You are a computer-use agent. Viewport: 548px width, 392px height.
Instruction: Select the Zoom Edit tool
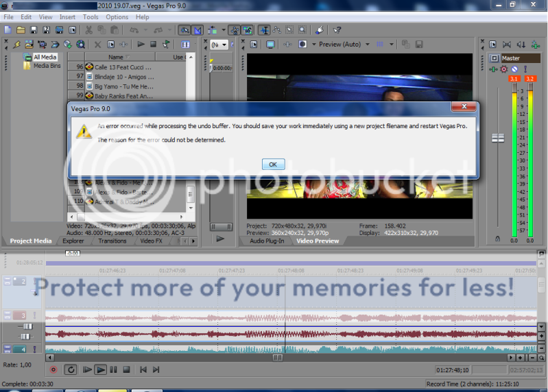(302, 30)
